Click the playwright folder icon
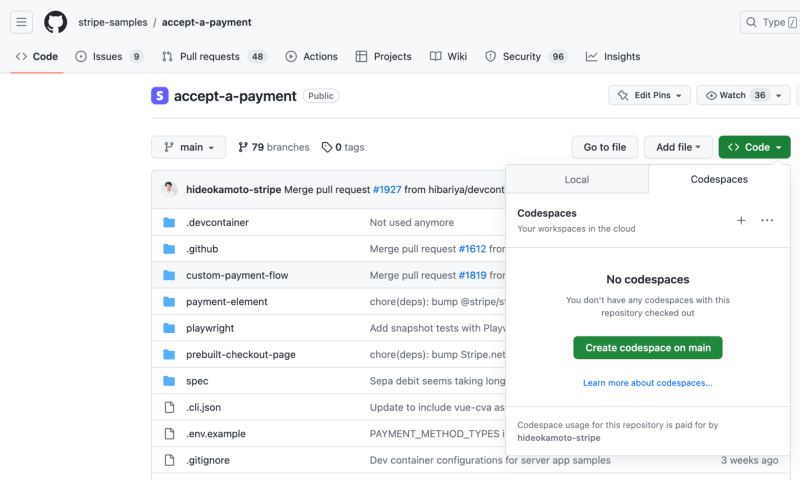This screenshot has height=480, width=800. pos(169,328)
